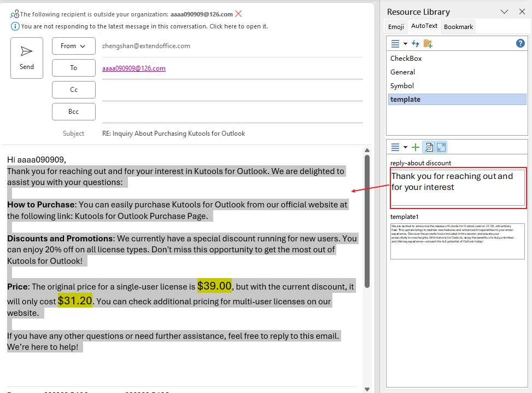Click into the Cc input field
Screen dimensions: 532x393
coord(232,90)
